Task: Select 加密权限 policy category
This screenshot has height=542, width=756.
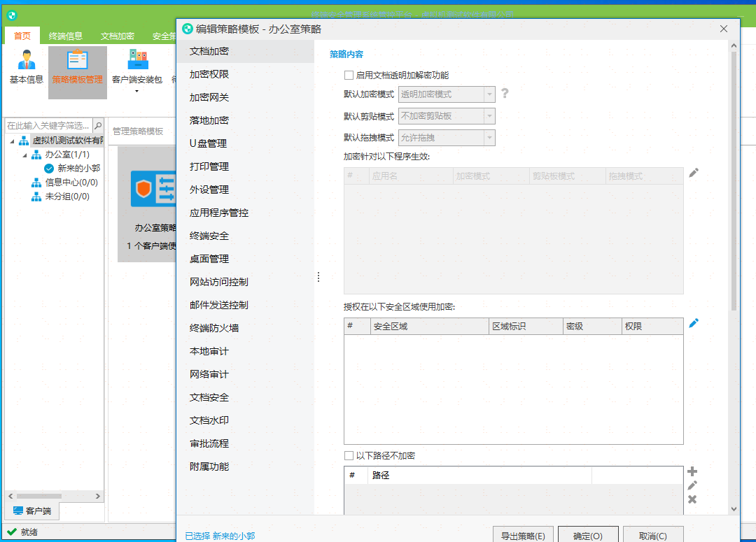Action: click(246, 74)
